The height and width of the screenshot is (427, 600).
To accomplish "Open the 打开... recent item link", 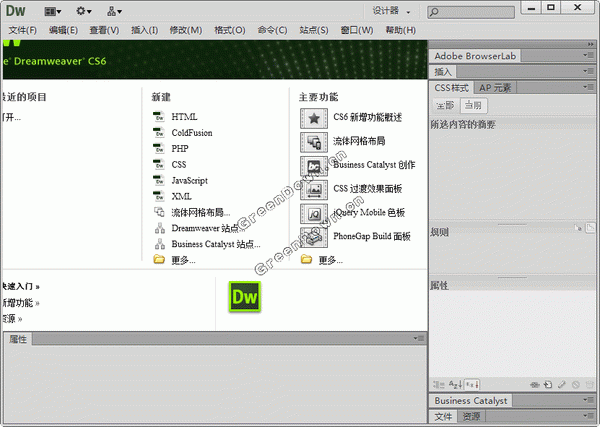I will [11, 117].
